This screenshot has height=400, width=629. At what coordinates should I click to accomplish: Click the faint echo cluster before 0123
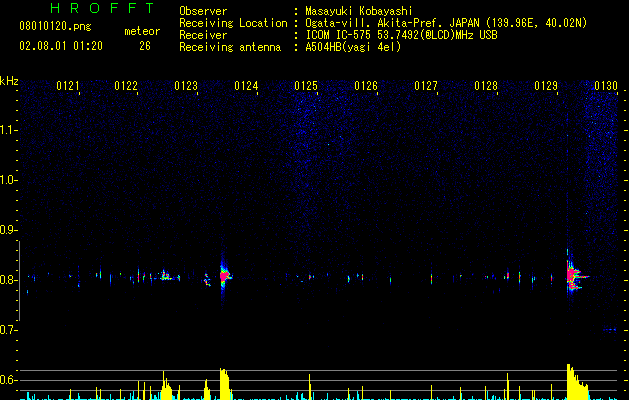(x=168, y=276)
